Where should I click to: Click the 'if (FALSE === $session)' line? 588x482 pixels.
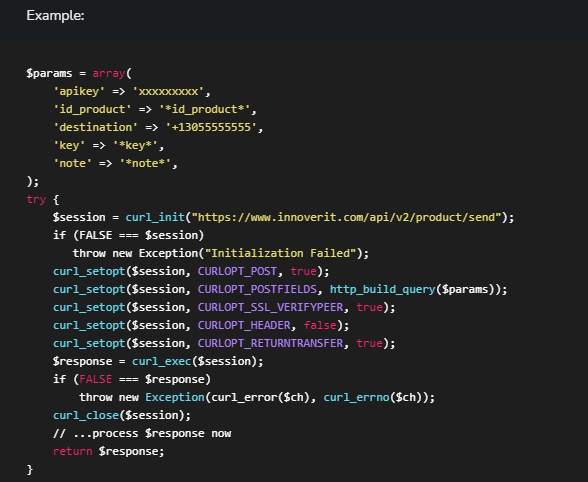[128, 235]
